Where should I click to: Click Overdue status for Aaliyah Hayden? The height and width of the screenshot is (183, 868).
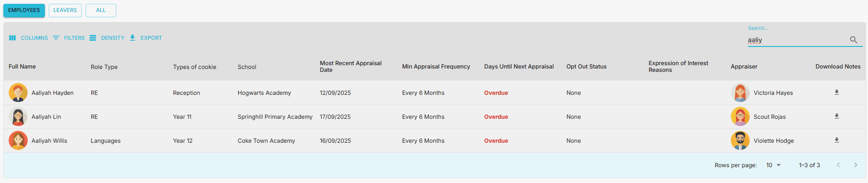(x=496, y=93)
